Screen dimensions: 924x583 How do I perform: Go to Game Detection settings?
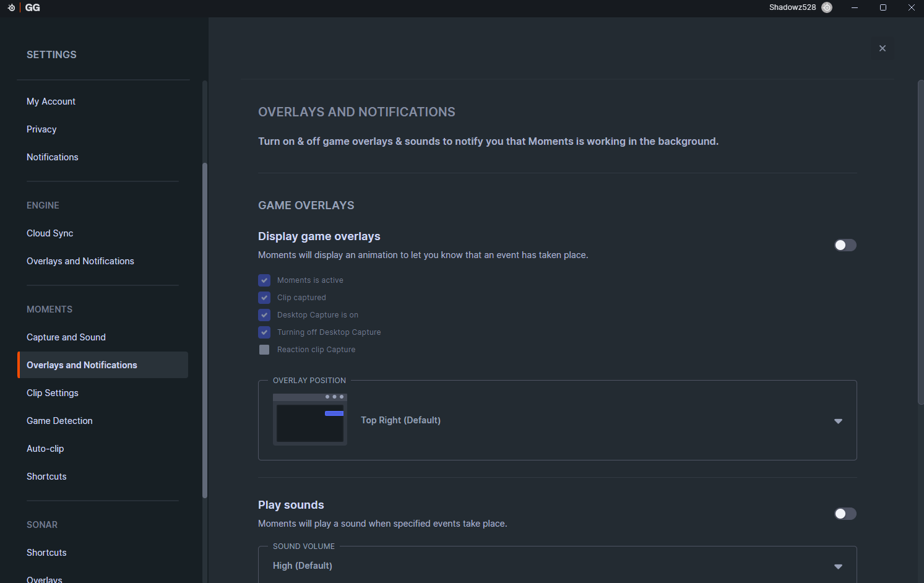tap(59, 421)
